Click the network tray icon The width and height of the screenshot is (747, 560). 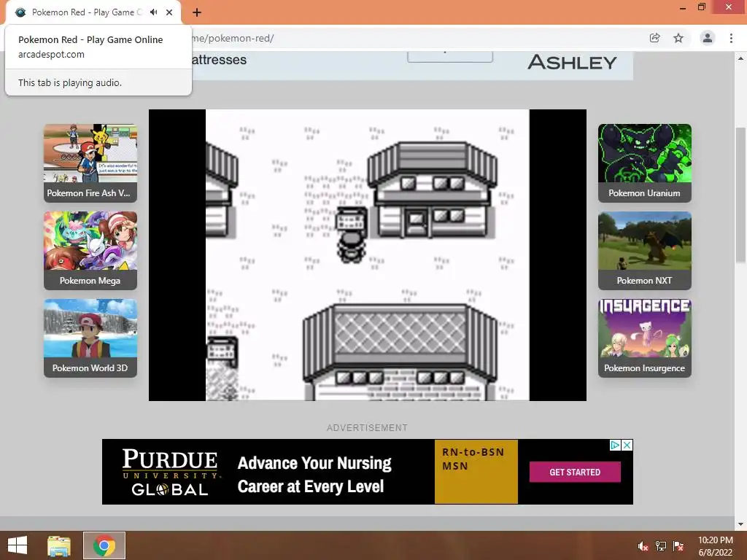click(661, 546)
